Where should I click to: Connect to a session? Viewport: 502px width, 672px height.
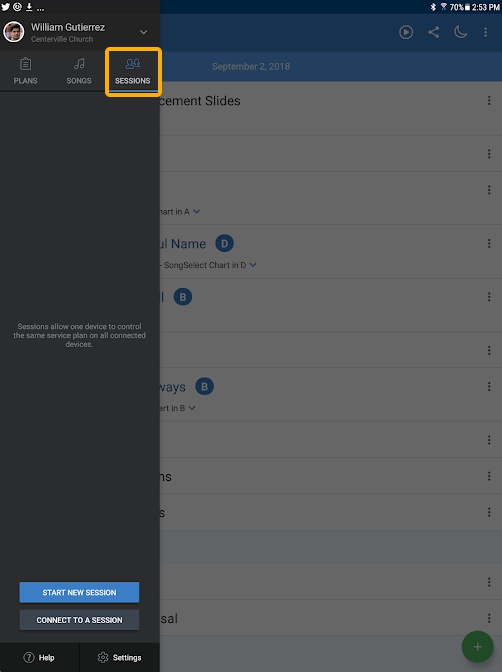point(79,620)
